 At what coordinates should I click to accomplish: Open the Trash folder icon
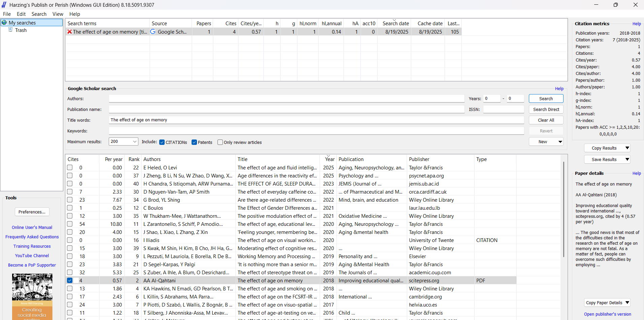[10, 30]
